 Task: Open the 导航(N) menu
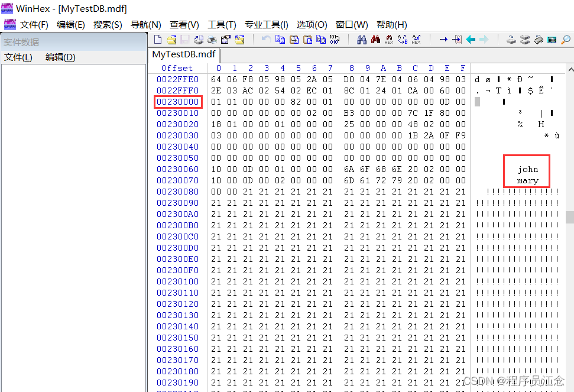tap(145, 24)
